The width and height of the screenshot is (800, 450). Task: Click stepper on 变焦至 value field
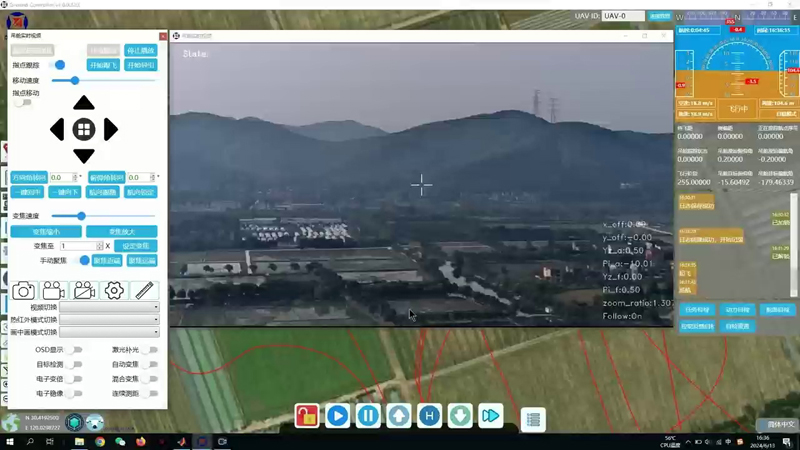[x=99, y=246]
